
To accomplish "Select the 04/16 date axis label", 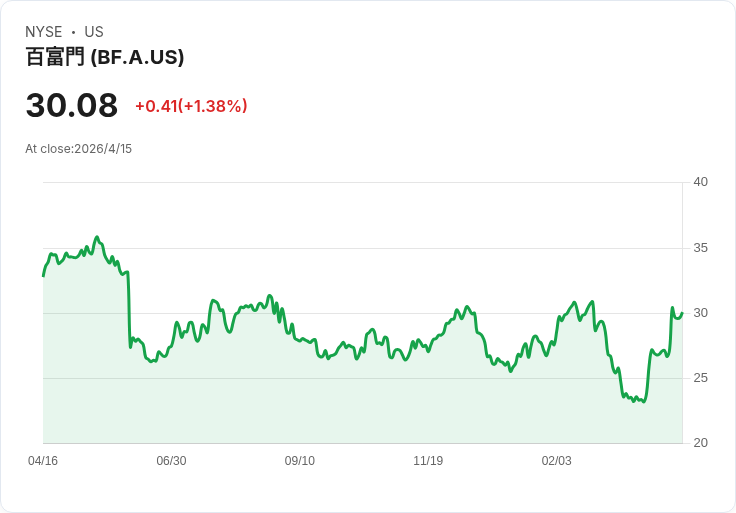I will pyautogui.click(x=43, y=460).
